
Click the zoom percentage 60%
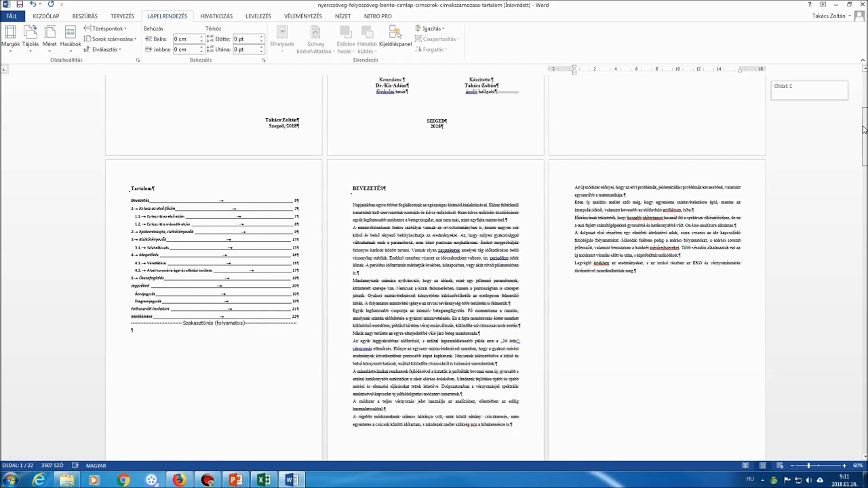[858, 466]
